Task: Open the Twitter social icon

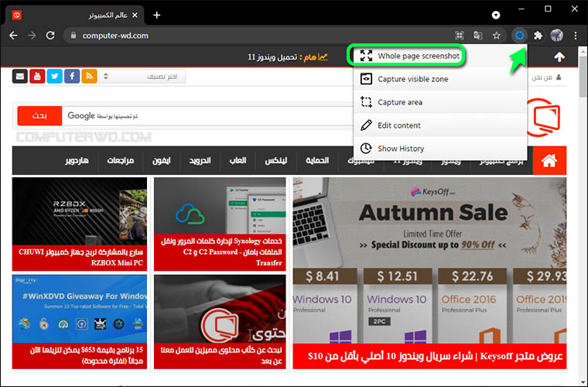Action: pyautogui.click(x=55, y=76)
